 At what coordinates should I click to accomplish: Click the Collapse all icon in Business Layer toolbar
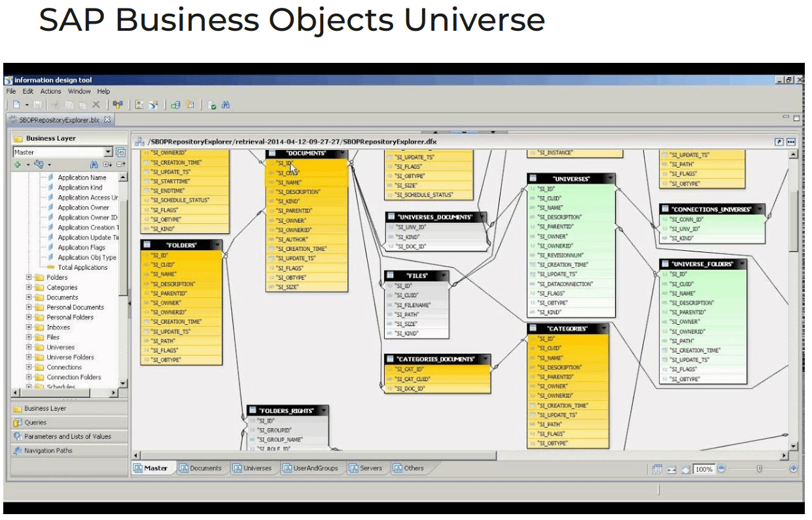click(121, 164)
